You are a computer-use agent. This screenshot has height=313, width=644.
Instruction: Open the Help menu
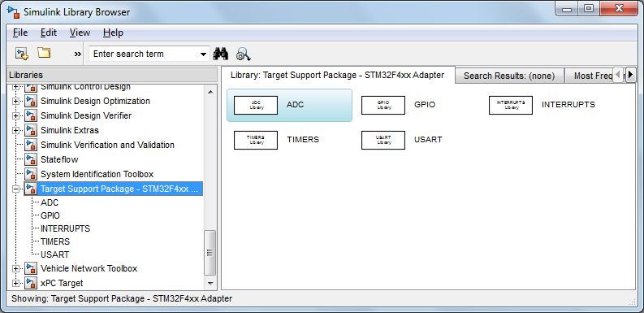tap(113, 33)
